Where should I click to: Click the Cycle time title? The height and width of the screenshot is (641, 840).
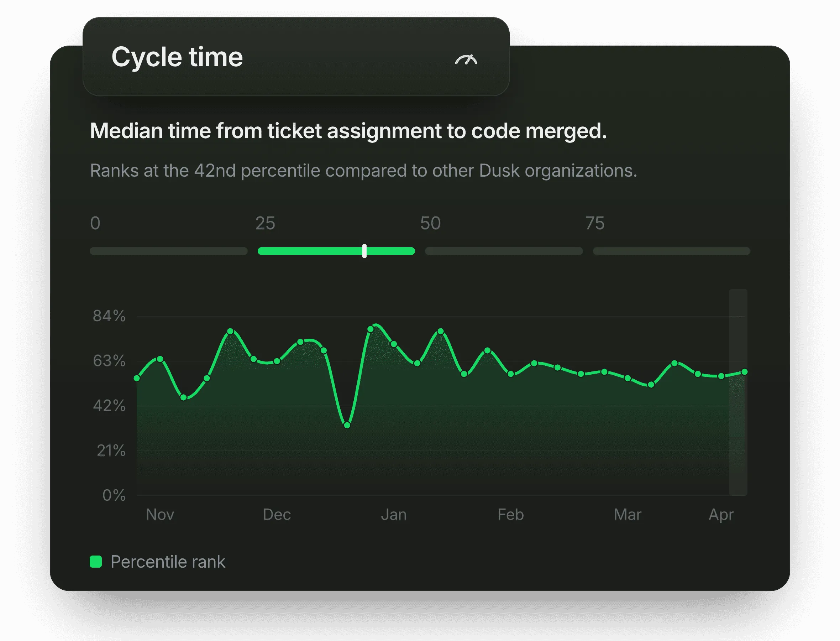pos(177,57)
